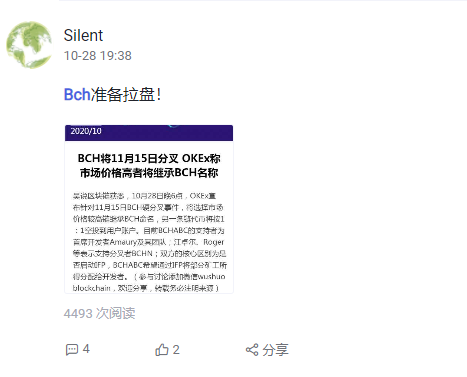Click the purple 2020/10 banner in image
The height and width of the screenshot is (377, 467).
tap(149, 133)
